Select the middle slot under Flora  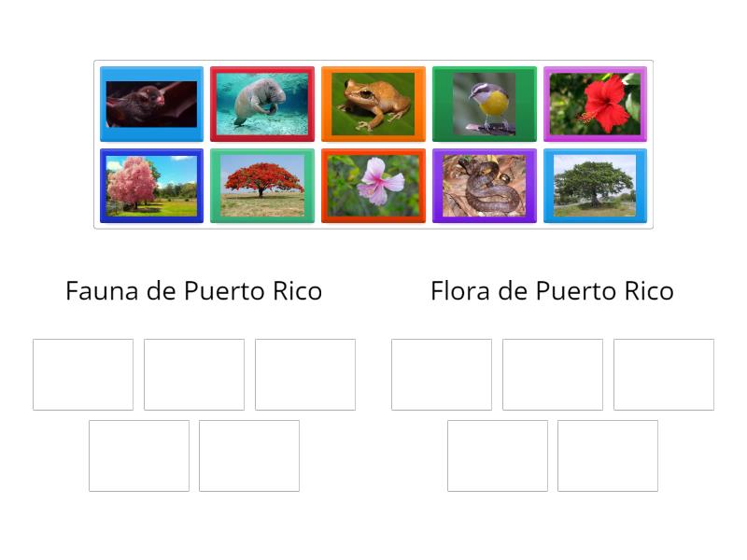pos(553,374)
